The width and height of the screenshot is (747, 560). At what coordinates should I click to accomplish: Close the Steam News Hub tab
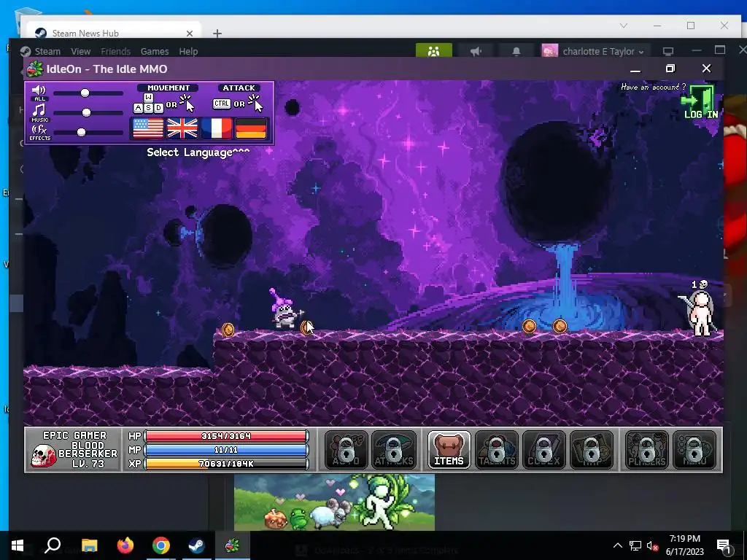click(190, 34)
